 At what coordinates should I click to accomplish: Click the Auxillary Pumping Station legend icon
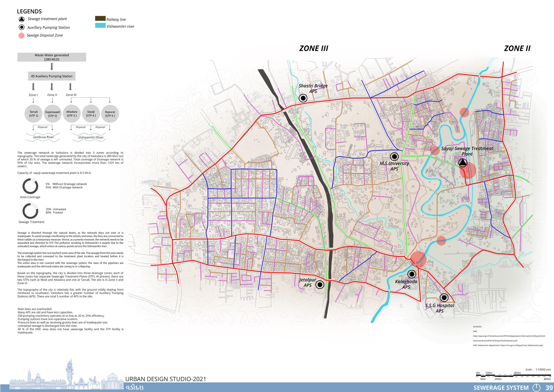tap(21, 27)
